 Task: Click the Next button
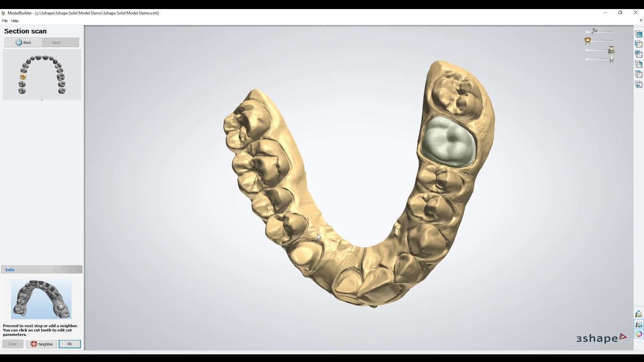(60, 42)
